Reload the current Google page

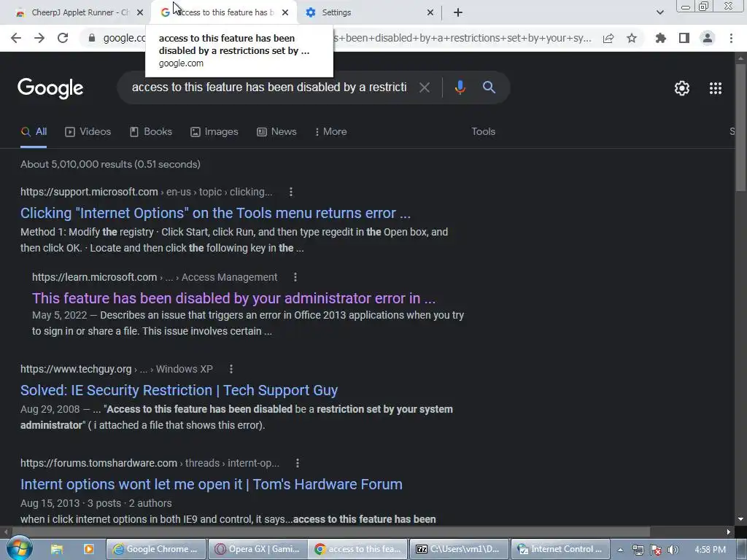click(x=63, y=38)
